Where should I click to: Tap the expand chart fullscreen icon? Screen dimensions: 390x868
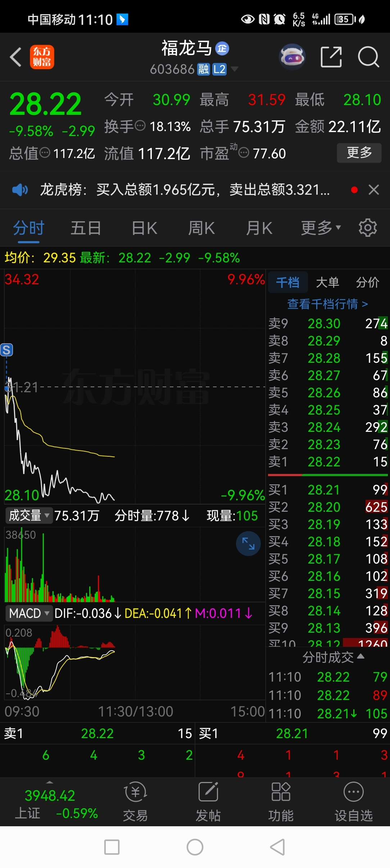point(248,543)
